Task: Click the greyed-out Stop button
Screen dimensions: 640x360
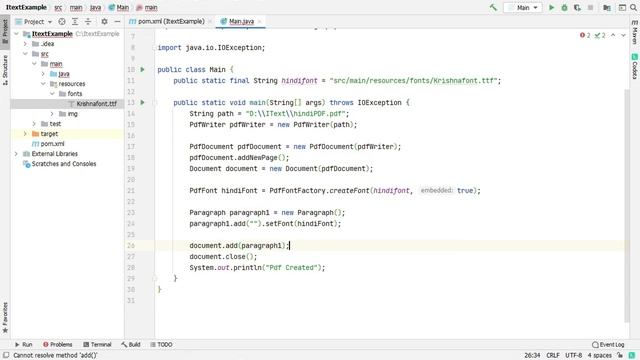Action: 590,7
